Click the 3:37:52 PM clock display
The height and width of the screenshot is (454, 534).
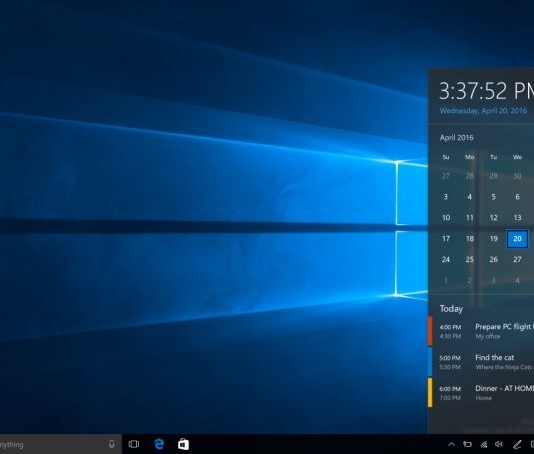(486, 91)
